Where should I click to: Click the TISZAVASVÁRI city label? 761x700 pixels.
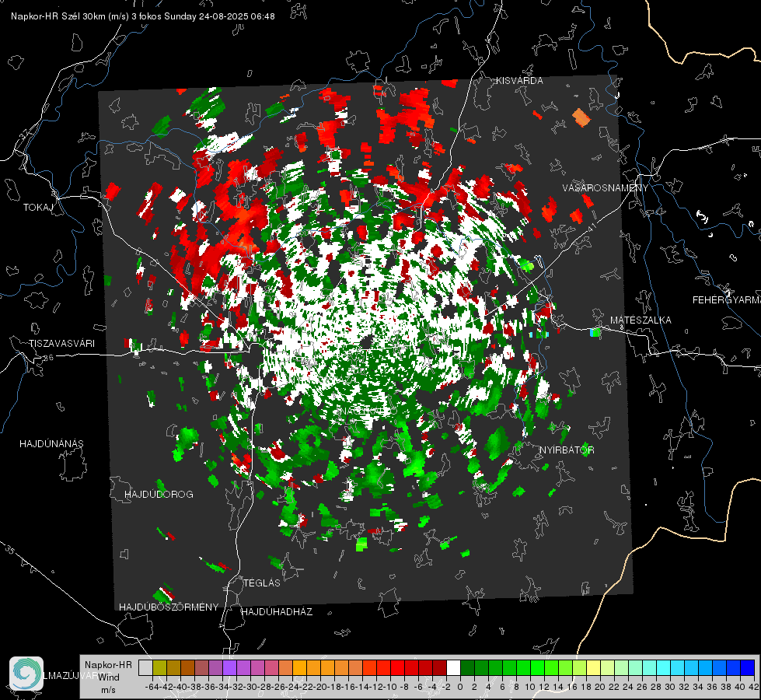(61, 344)
